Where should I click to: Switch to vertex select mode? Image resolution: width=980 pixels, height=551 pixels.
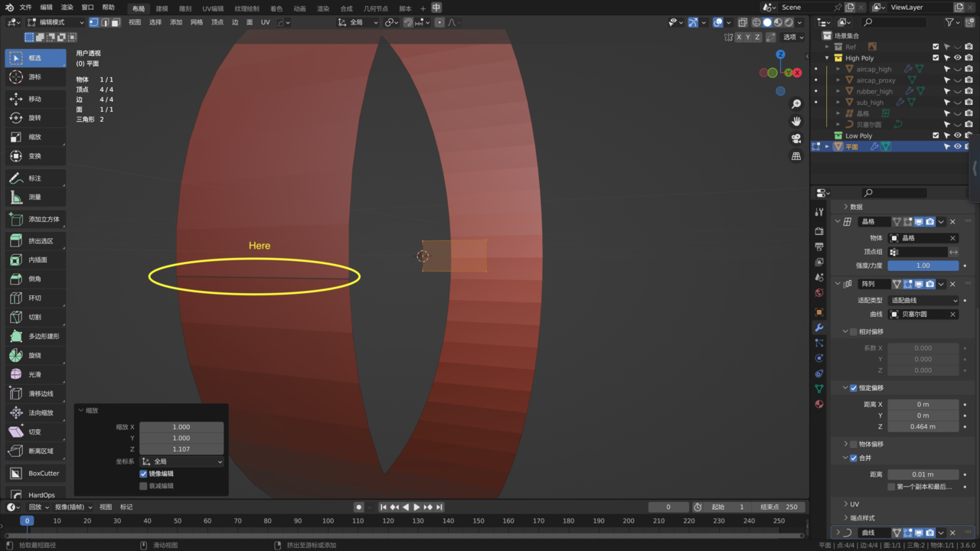(94, 23)
